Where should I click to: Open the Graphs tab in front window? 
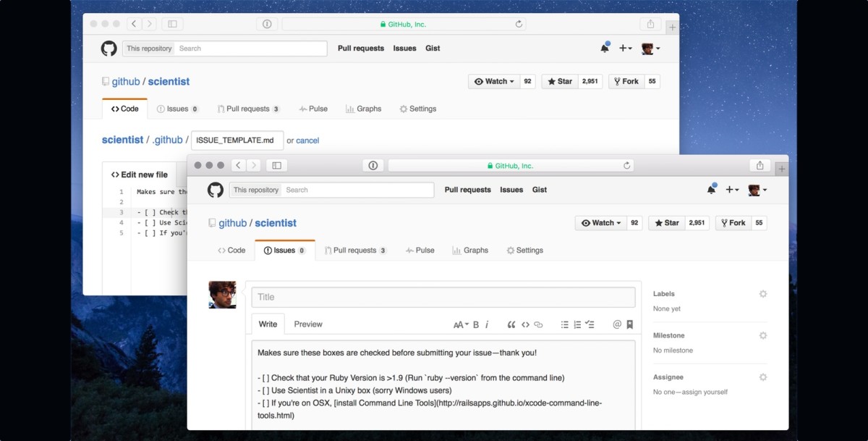point(470,251)
